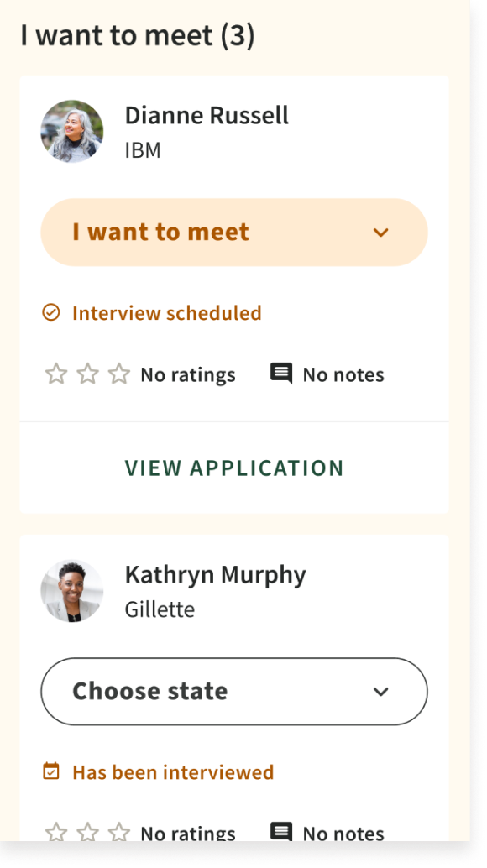Click 'No ratings' on Dianne Russell's card
This screenshot has width=487, height=868.
click(x=188, y=375)
